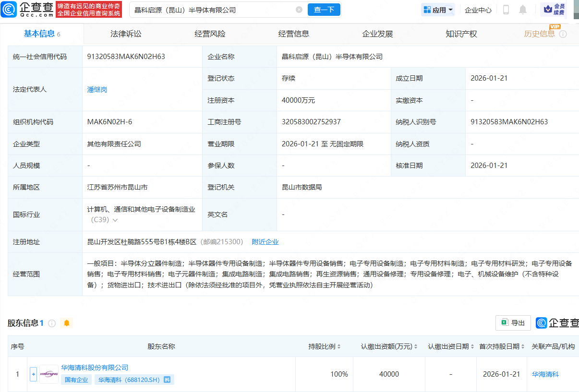Click the help icon next to 股东信息

51,323
